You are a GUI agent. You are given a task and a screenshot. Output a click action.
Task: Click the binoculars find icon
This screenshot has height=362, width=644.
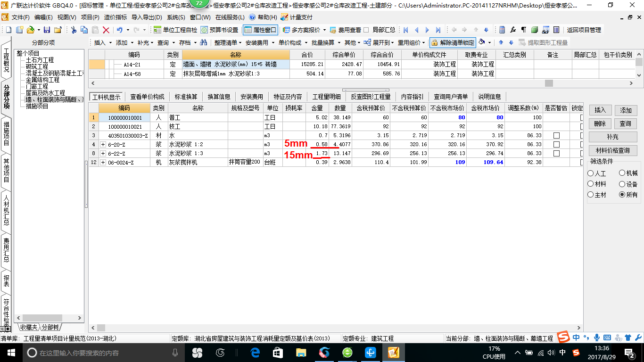(x=203, y=42)
